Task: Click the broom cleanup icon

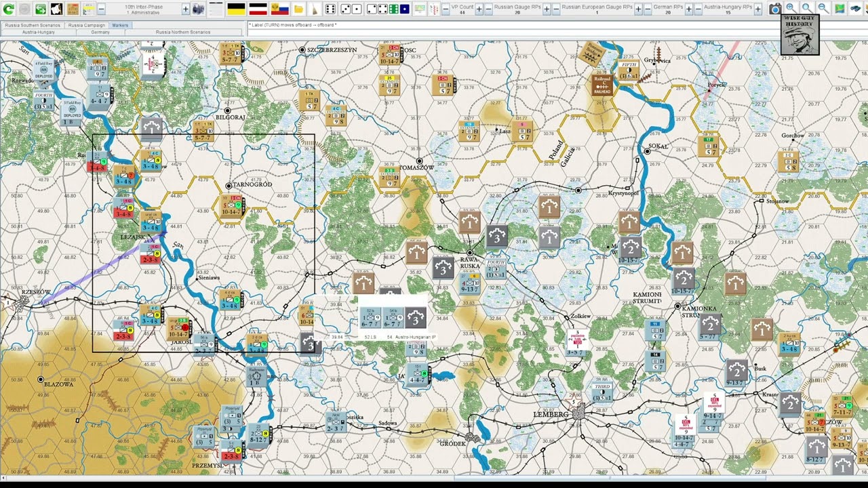Action: tap(315, 9)
